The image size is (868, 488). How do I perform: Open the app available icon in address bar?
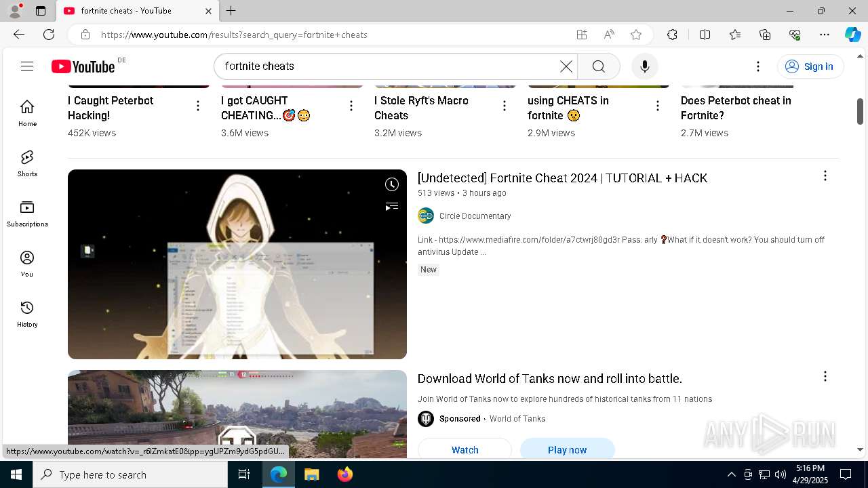(x=581, y=35)
